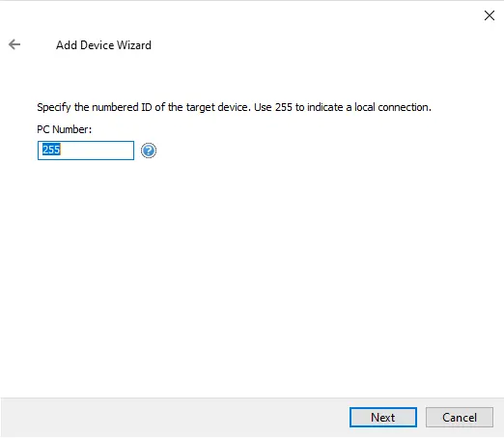Click the instruction text about the numbered ID

coord(234,107)
